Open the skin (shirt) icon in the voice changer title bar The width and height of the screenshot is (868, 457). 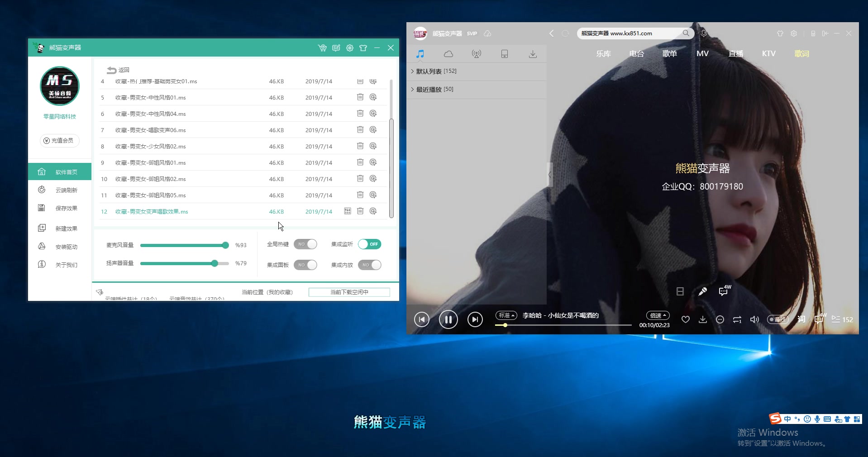363,48
